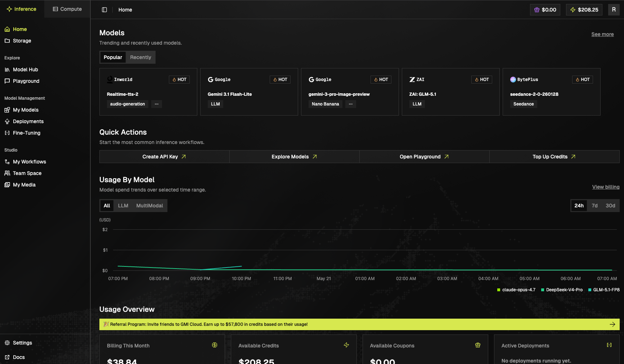Open the R user avatar menu

[614, 10]
